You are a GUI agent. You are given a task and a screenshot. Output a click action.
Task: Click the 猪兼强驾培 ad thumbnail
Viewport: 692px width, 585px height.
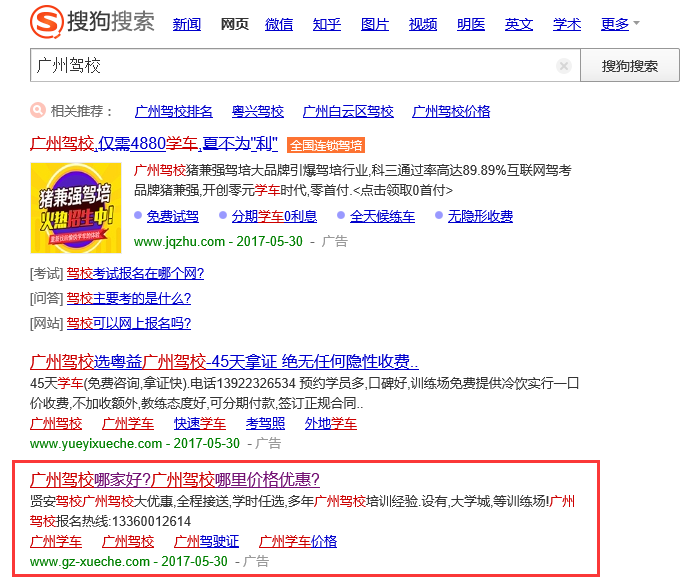76,208
